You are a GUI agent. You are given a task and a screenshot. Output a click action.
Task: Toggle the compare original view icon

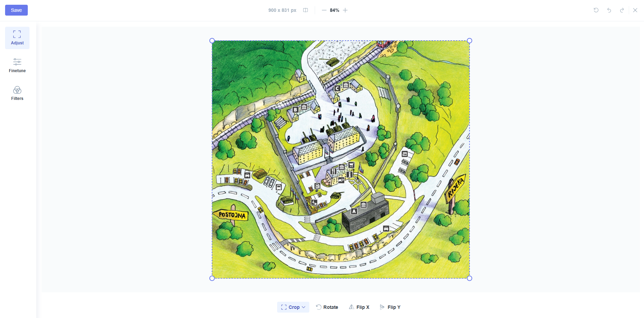click(306, 10)
